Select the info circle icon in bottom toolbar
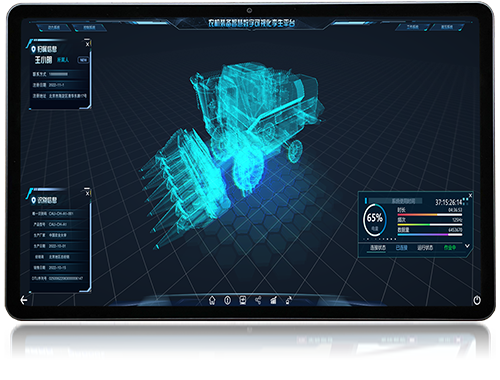The height and width of the screenshot is (380, 500). tap(227, 300)
